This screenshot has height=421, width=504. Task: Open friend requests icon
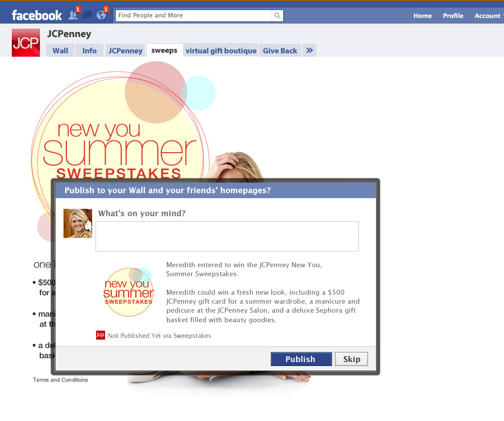coord(73,15)
